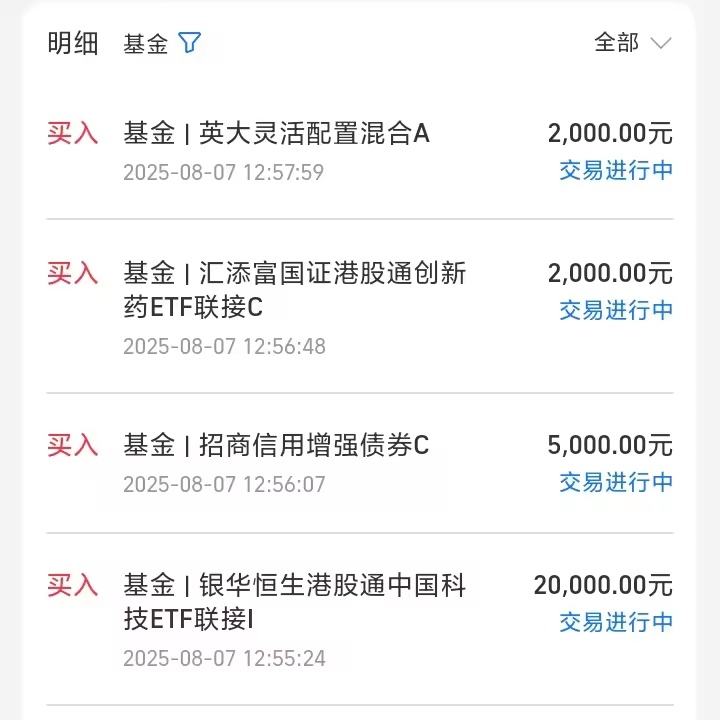This screenshot has width=720, height=720.
Task: Tap 交易进行中 status for 招商信用增强债券C
Action: (x=616, y=482)
